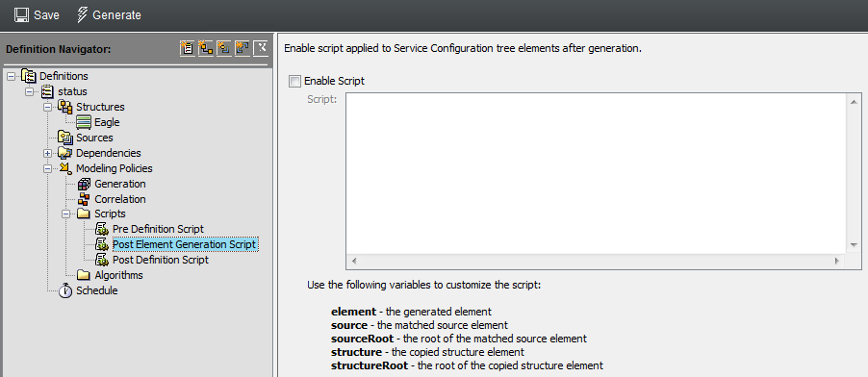Select the Dependencies label in the tree
This screenshot has height=377, width=868.
click(109, 153)
